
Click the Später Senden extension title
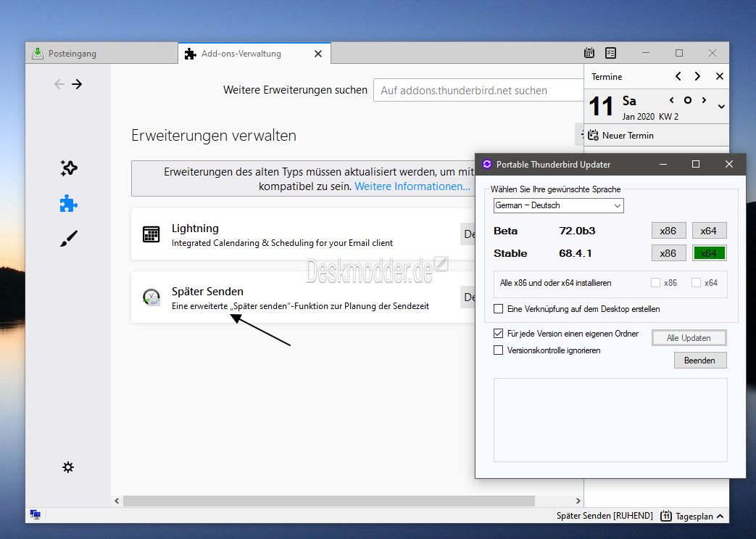coord(207,292)
